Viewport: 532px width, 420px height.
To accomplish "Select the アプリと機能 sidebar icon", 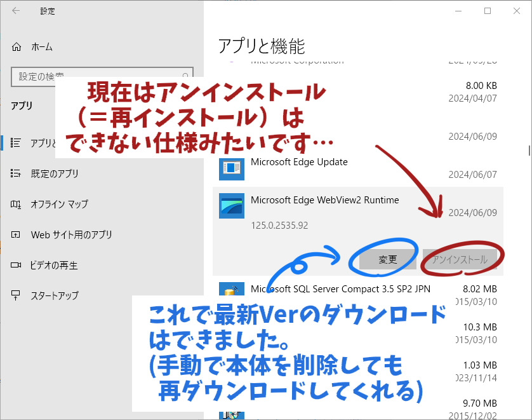I will (x=17, y=143).
